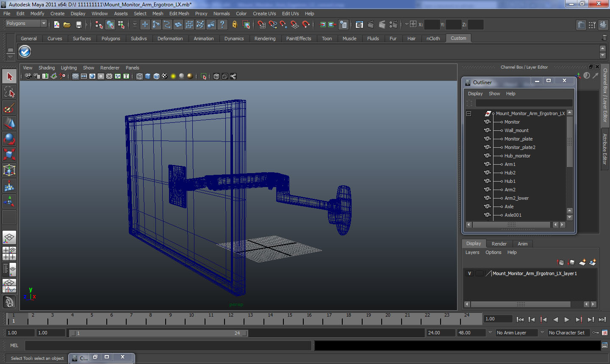This screenshot has height=364, width=610.
Task: Open the Mesh menu
Action: (x=158, y=14)
